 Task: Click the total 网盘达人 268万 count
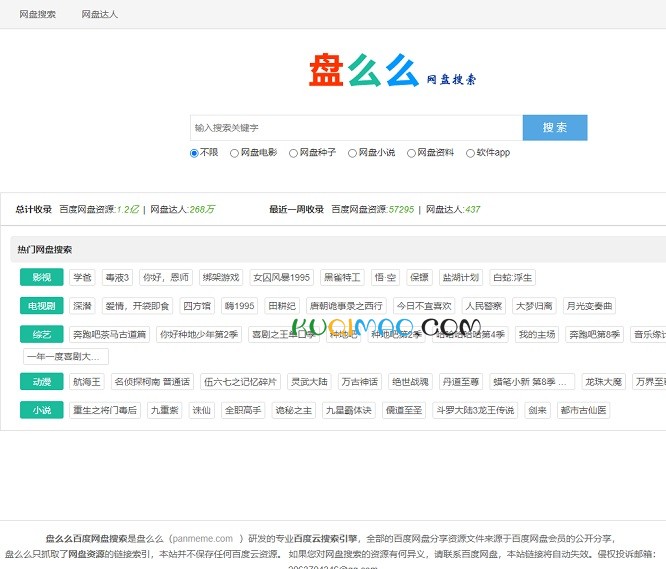point(202,209)
